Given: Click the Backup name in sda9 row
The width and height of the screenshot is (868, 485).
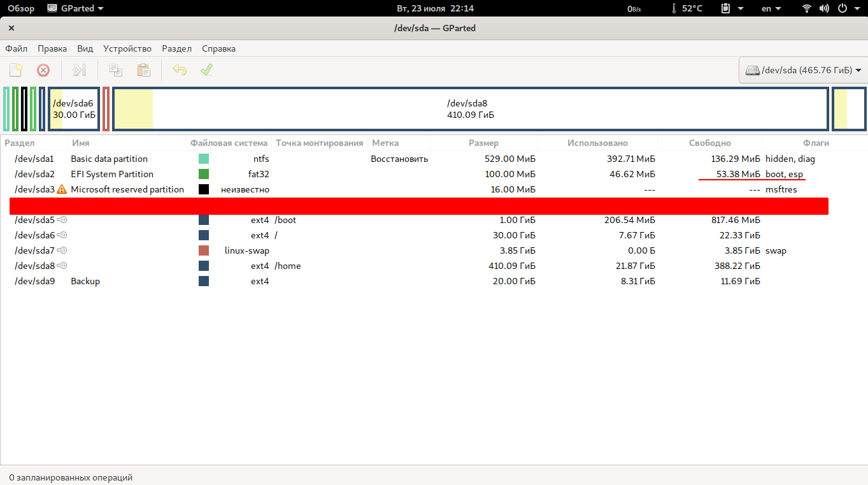Looking at the screenshot, I should (85, 281).
